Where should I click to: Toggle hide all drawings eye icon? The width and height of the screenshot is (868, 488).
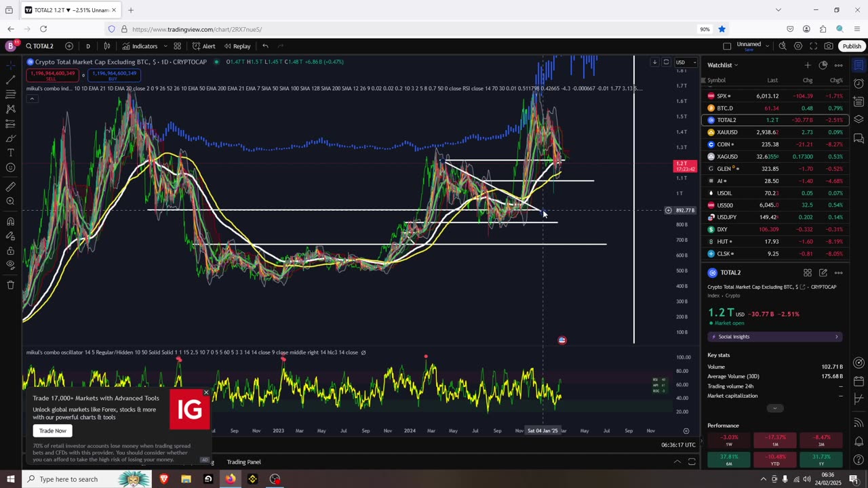tap(10, 266)
